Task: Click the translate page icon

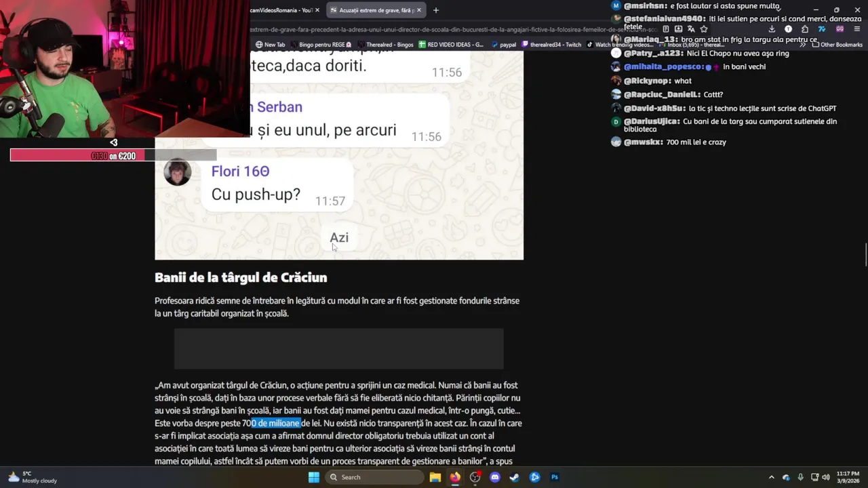Action: (x=691, y=29)
